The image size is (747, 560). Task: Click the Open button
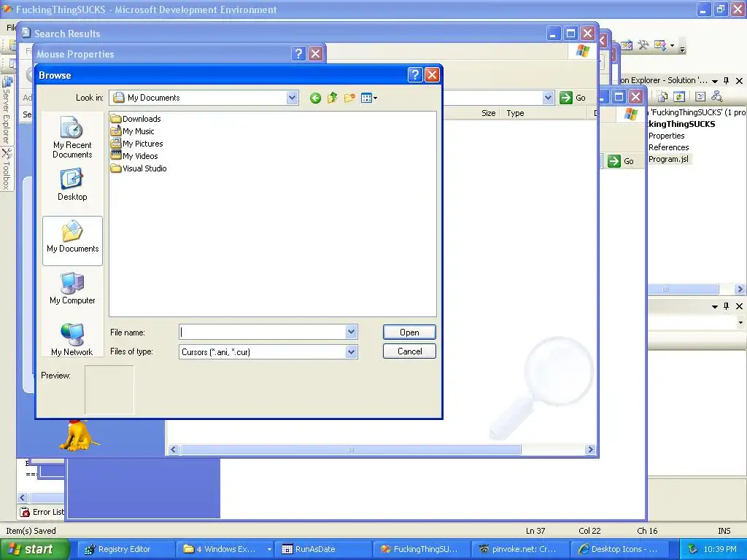pos(409,332)
